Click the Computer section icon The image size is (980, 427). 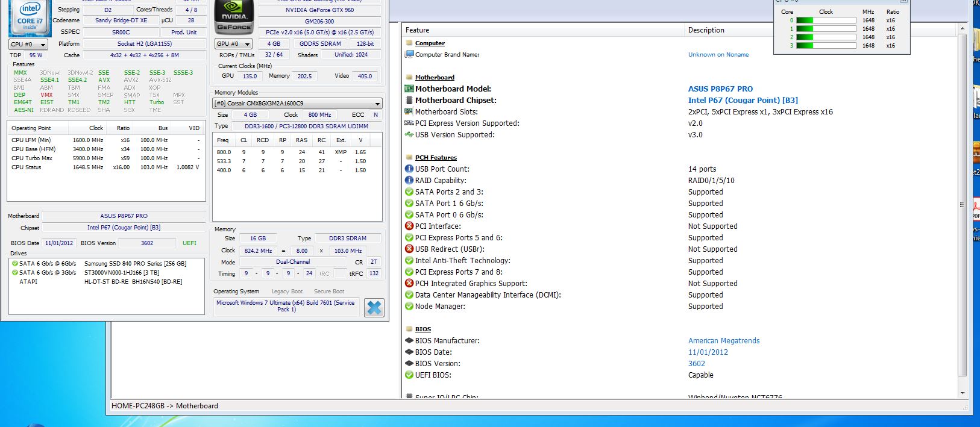click(x=409, y=43)
